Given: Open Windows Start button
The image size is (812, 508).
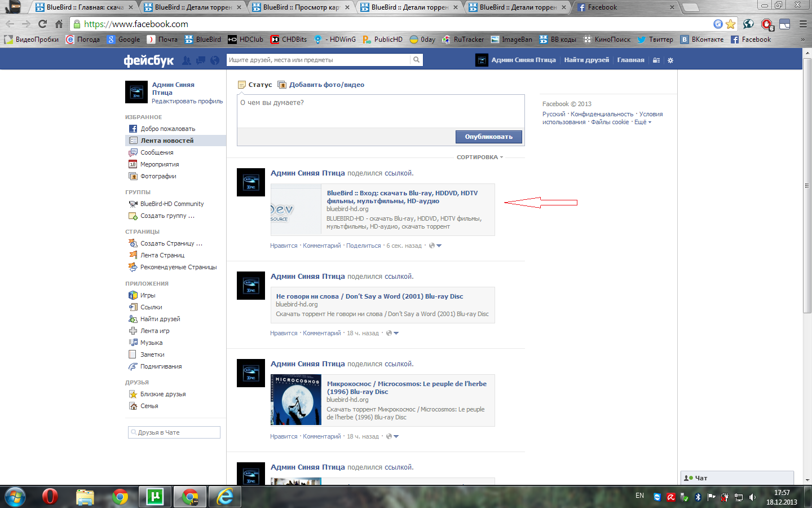Looking at the screenshot, I should pos(15,497).
